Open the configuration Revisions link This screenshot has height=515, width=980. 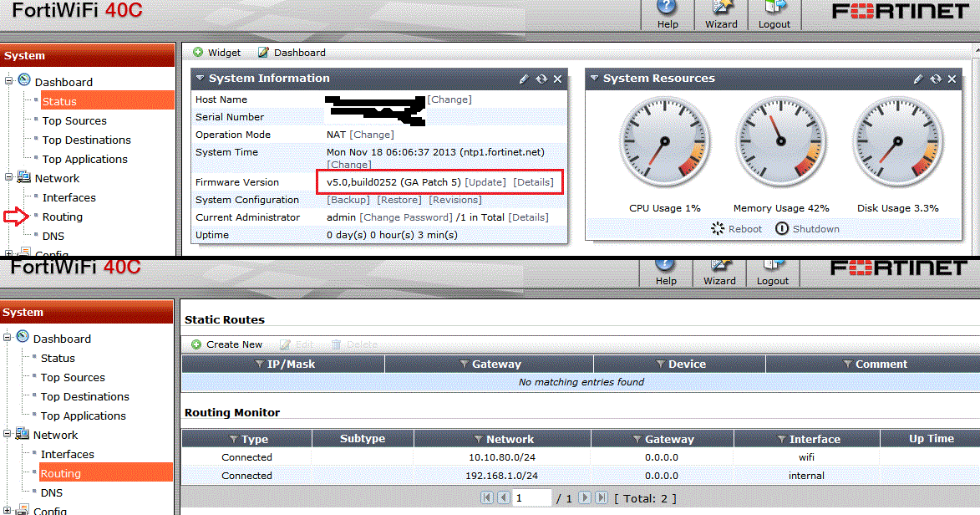[x=455, y=200]
